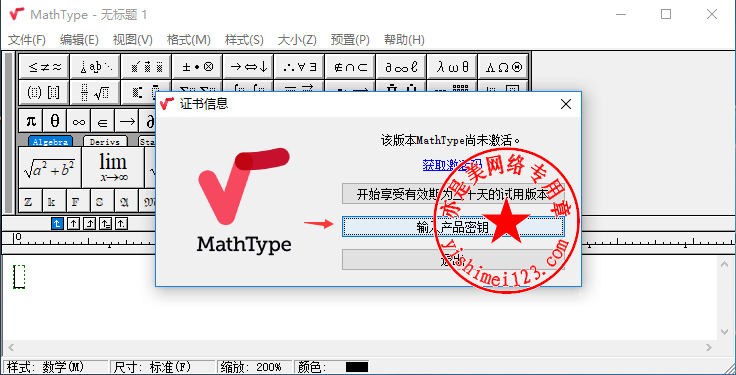736x375 pixels.
Task: Open the relational symbols palette (≤≠≈)
Action: pyautogui.click(x=44, y=66)
